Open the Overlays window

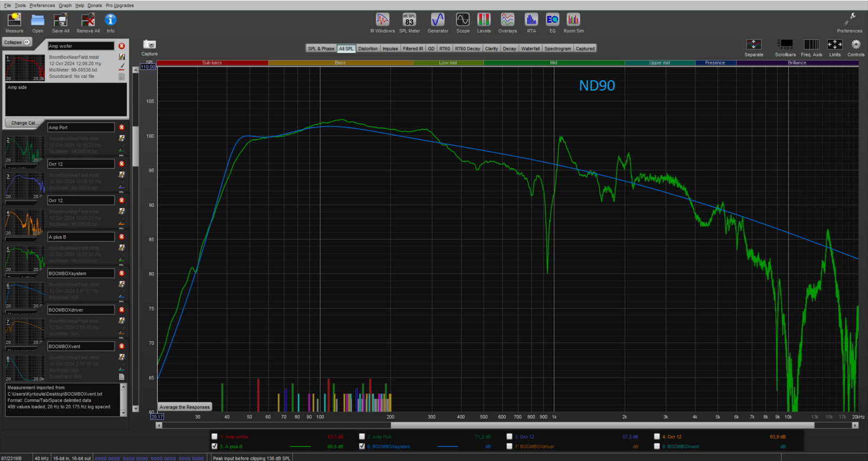(x=507, y=23)
